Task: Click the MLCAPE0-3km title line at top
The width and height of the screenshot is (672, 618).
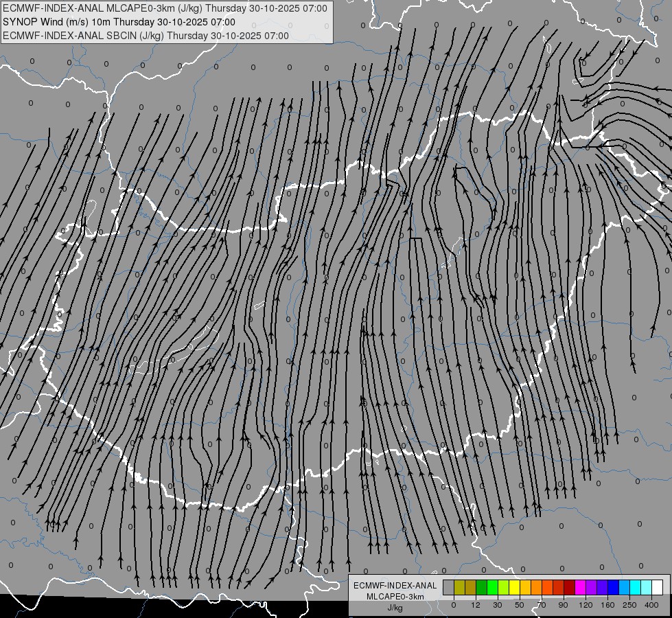Action: tap(165, 8)
